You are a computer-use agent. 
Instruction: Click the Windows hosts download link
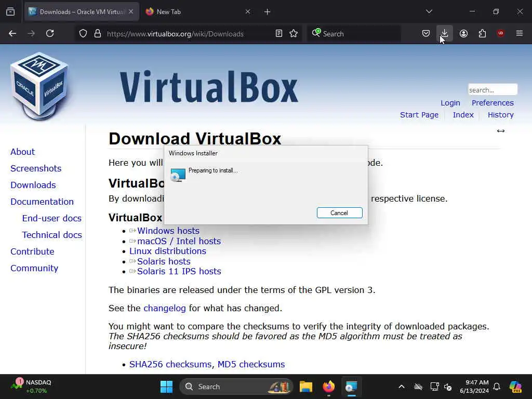coord(168,231)
